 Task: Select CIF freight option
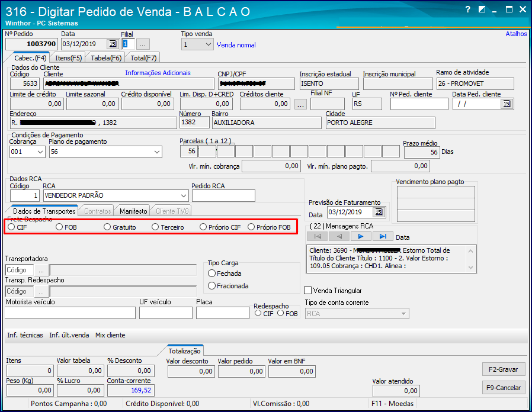point(12,227)
